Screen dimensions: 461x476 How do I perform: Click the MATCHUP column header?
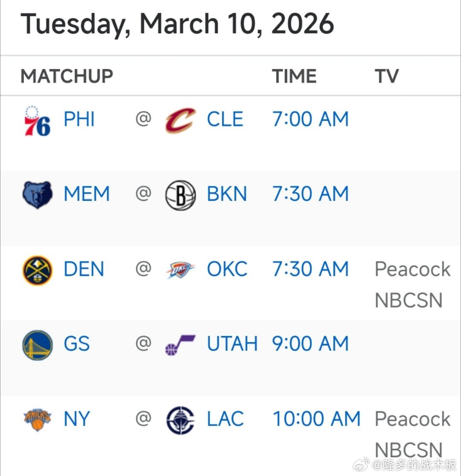[67, 76]
